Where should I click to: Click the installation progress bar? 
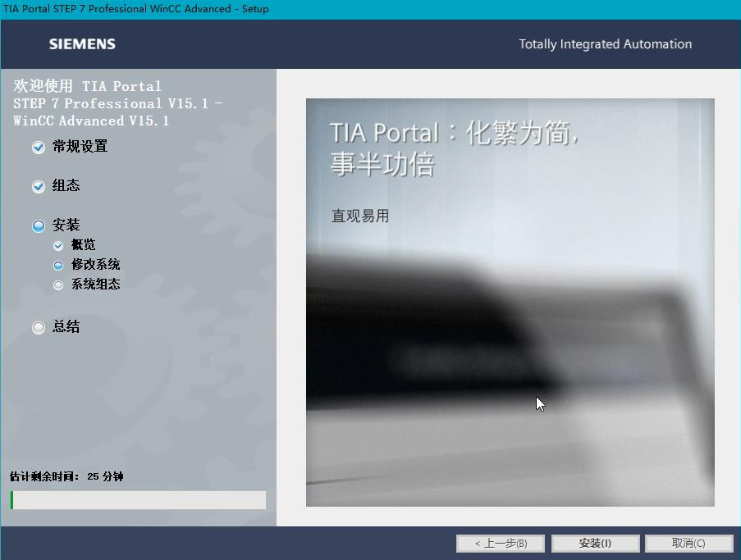pos(138,500)
